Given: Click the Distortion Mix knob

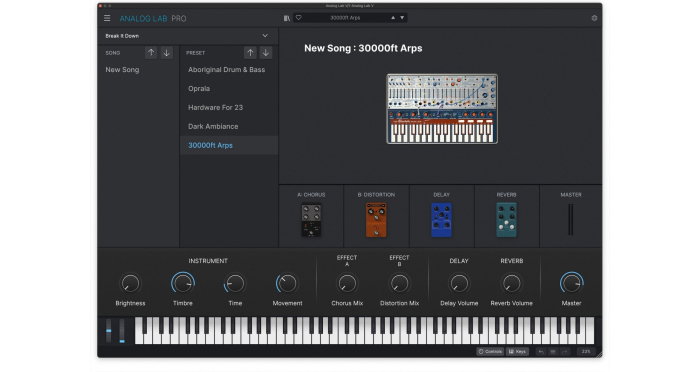Looking at the screenshot, I should [x=400, y=283].
